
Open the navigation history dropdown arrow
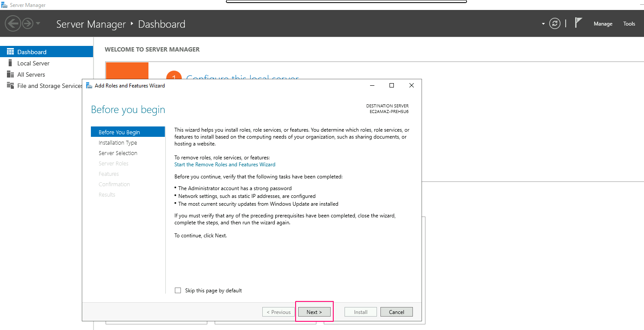(x=38, y=23)
